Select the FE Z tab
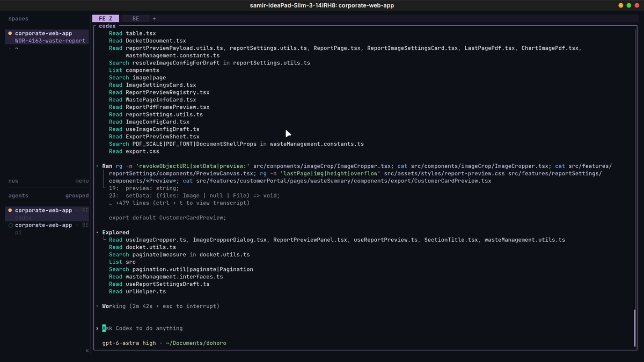 point(106,18)
